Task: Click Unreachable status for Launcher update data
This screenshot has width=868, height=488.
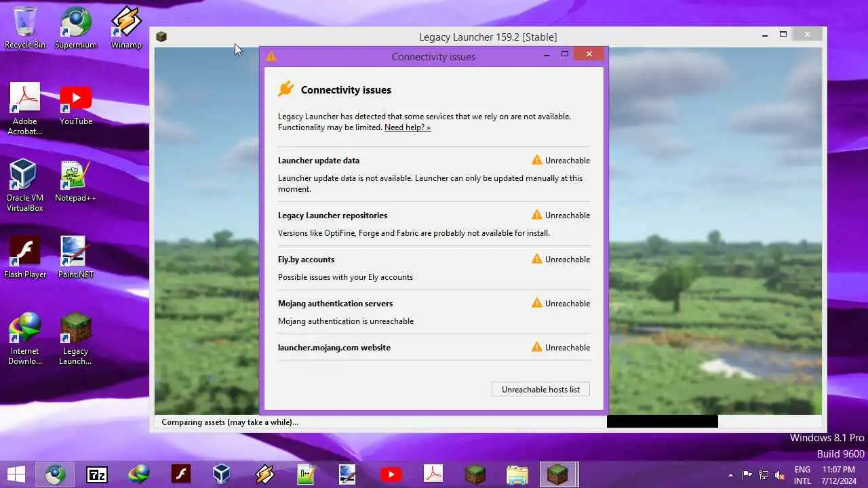Action: (x=561, y=161)
